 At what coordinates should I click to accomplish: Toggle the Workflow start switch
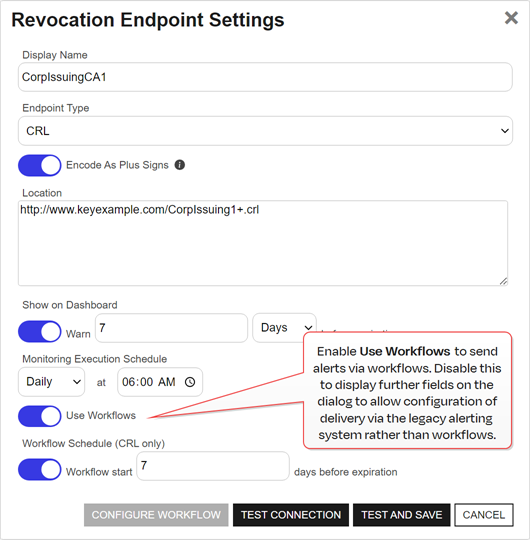[40, 469]
